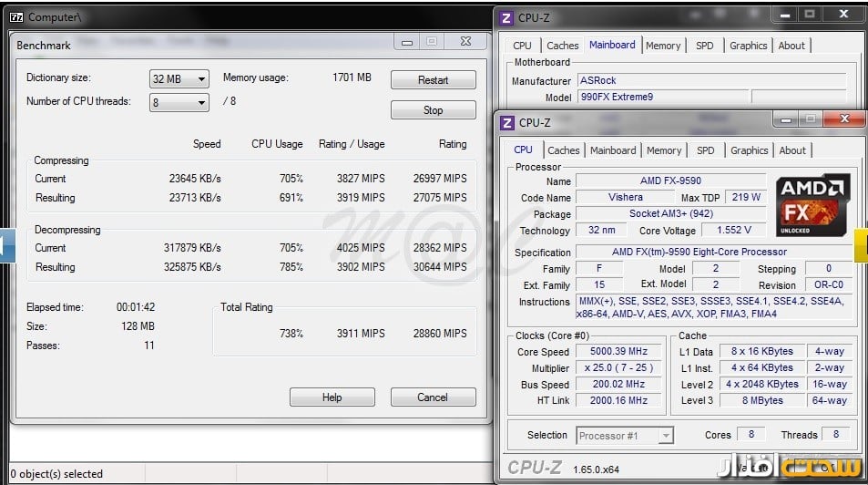Close the front CPU-Z window
The width and height of the screenshot is (868, 485).
[x=844, y=119]
